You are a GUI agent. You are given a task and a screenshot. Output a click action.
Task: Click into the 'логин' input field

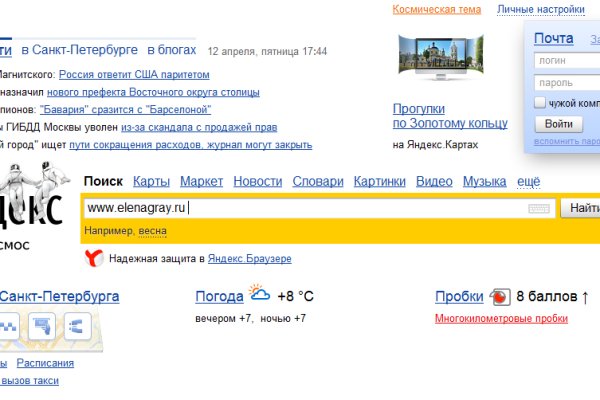[x=567, y=61]
